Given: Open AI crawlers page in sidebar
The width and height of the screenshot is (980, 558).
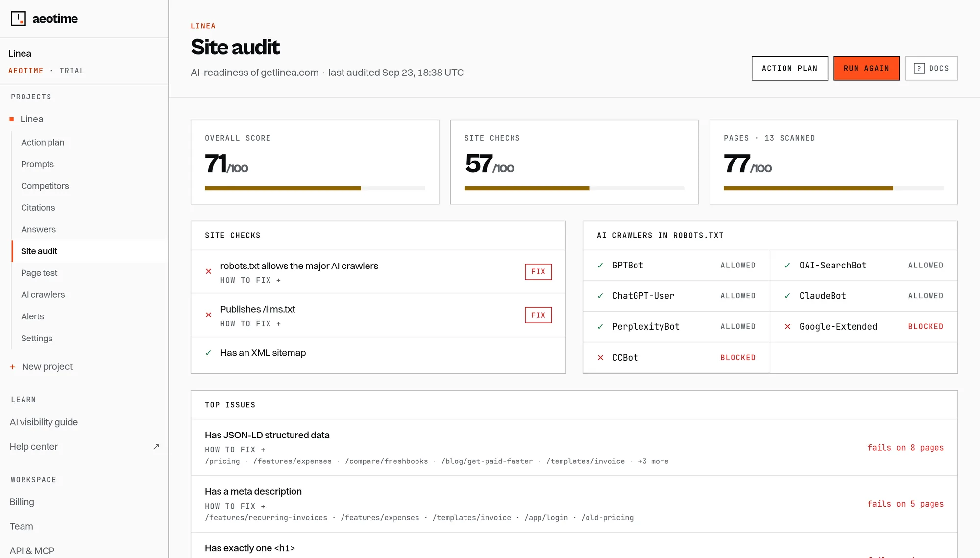Looking at the screenshot, I should click(x=43, y=294).
